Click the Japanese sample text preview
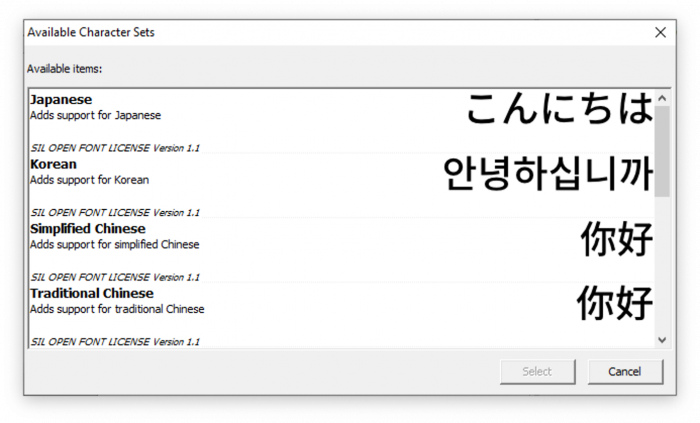The image size is (700, 423). (559, 110)
